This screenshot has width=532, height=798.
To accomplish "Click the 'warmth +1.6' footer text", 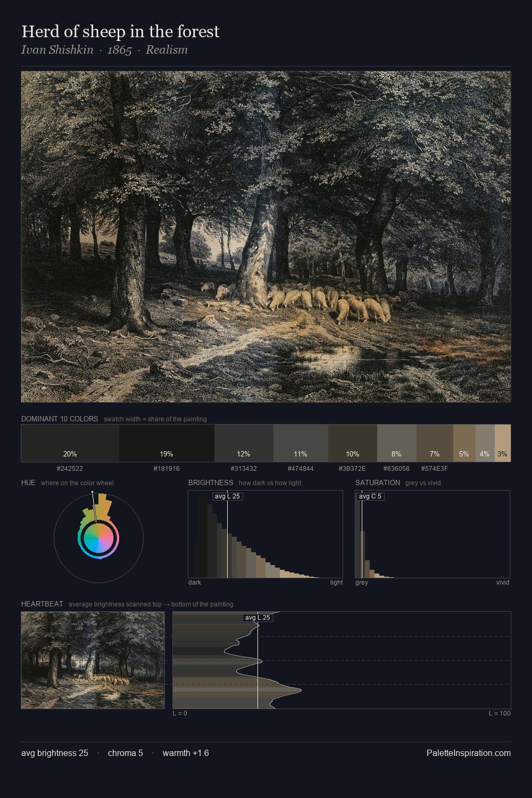I will (186, 753).
